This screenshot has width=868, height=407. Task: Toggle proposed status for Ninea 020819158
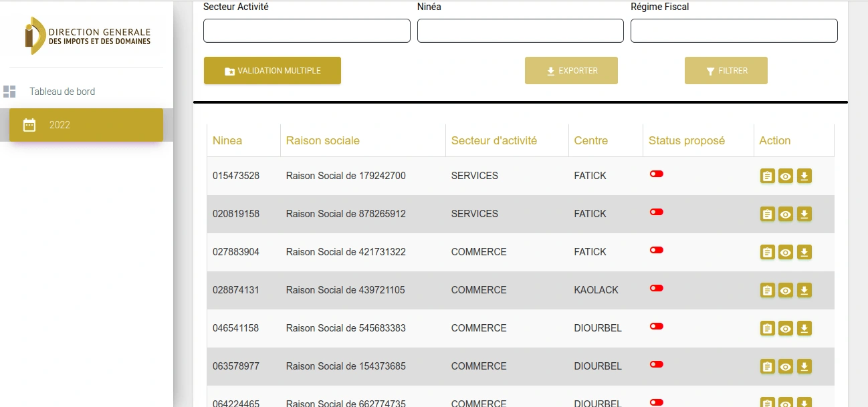point(657,212)
